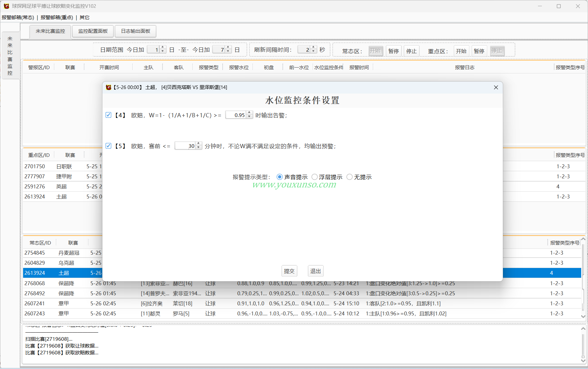Screen dimensions: 588x369
Task: Open 报警邮箱(常态) menu
Action: (18, 18)
